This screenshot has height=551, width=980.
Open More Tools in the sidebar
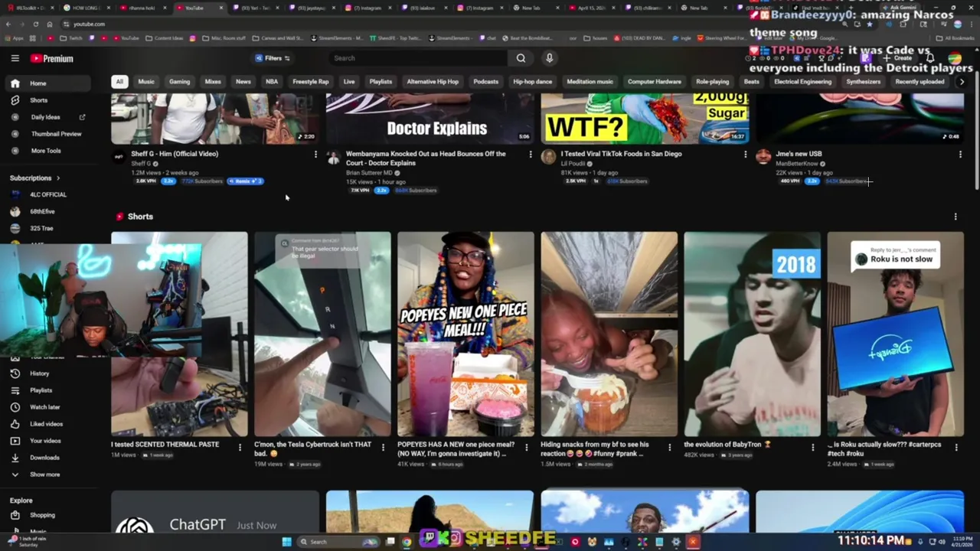point(50,151)
